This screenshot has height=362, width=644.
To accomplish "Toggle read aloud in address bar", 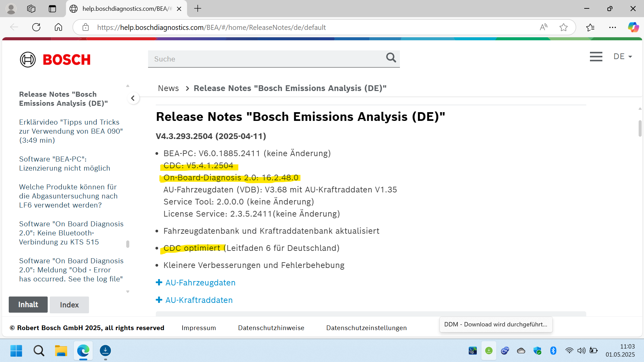I will pos(544,27).
